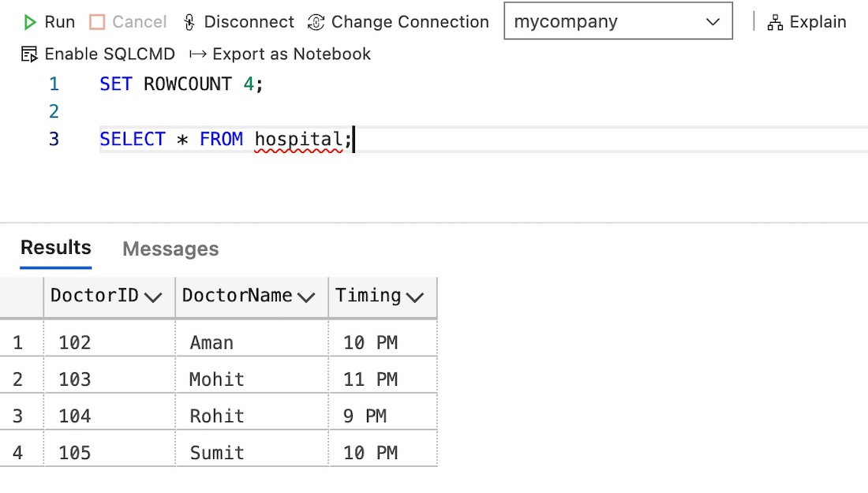Expand the DoctorID column chevron
868x493 pixels.
(x=153, y=297)
